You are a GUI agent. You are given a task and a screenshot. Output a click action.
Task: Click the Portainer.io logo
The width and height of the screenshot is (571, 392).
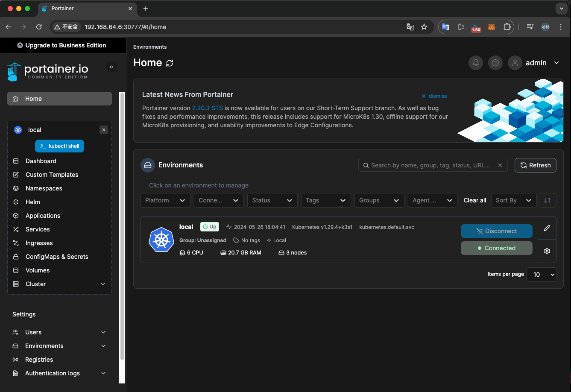tap(48, 71)
